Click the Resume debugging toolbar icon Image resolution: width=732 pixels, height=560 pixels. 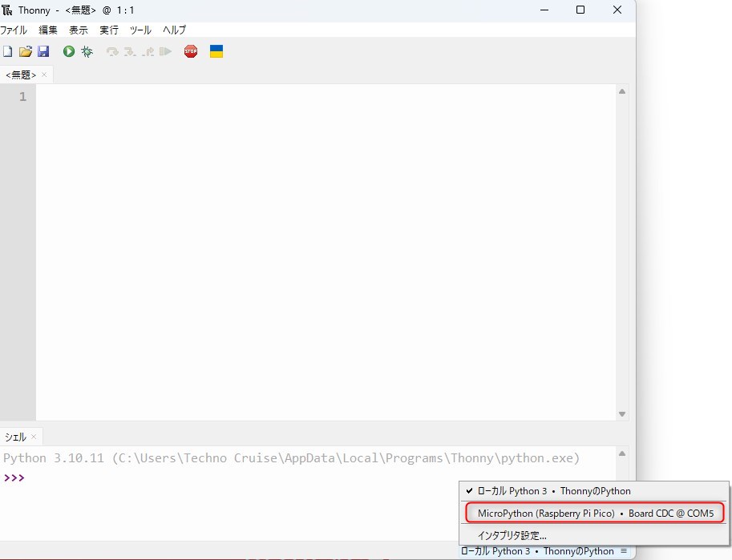pos(165,51)
